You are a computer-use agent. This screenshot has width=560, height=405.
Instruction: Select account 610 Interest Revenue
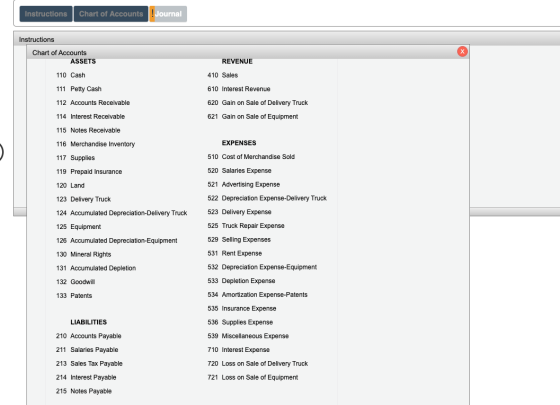click(x=239, y=89)
